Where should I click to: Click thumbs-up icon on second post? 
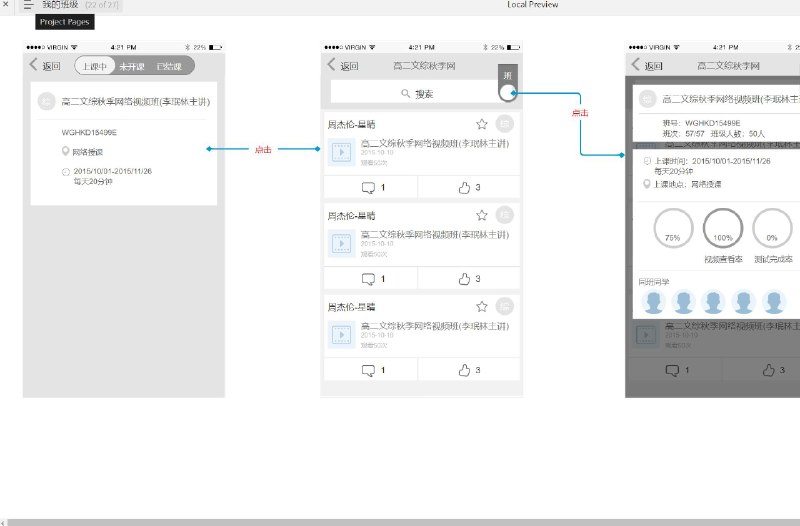click(x=464, y=279)
